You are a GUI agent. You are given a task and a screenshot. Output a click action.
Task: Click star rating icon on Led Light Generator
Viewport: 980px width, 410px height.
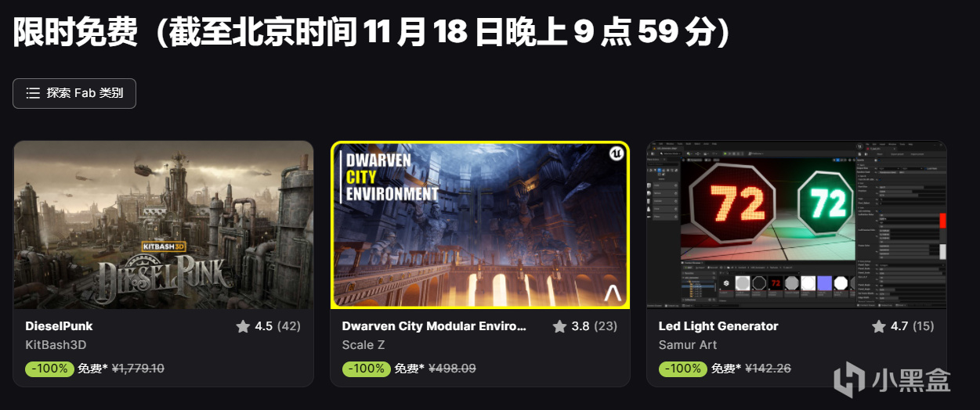[879, 325]
